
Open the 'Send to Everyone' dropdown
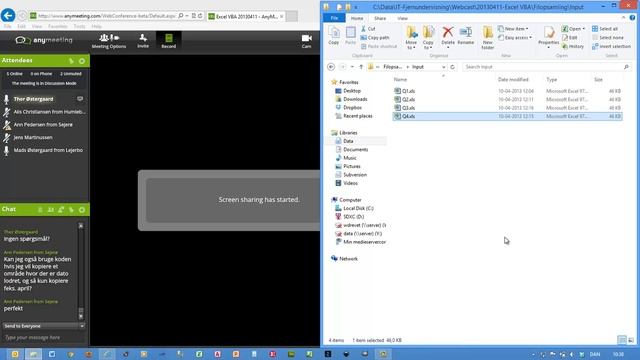(44, 326)
